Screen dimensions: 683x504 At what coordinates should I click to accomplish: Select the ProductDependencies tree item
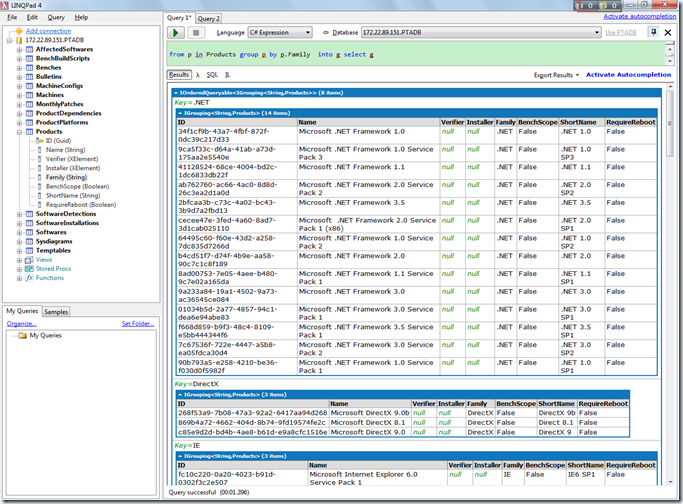tap(68, 113)
